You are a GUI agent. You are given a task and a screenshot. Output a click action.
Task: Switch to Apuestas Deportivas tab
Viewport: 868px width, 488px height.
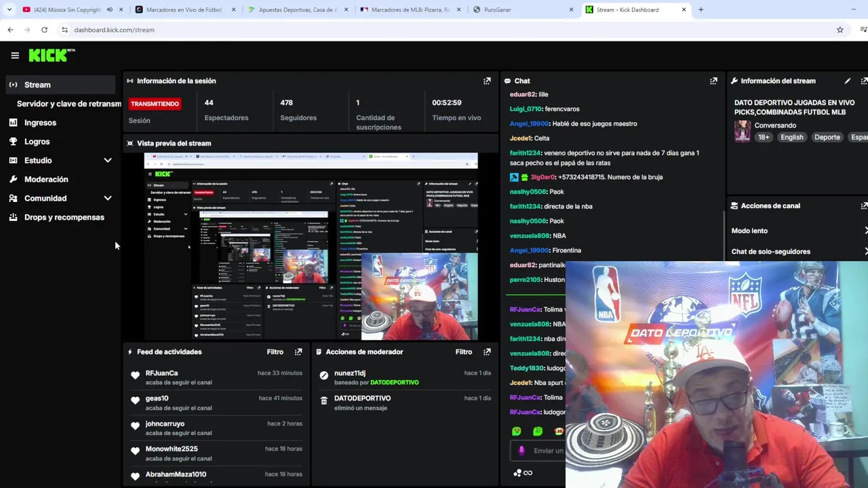point(298,9)
